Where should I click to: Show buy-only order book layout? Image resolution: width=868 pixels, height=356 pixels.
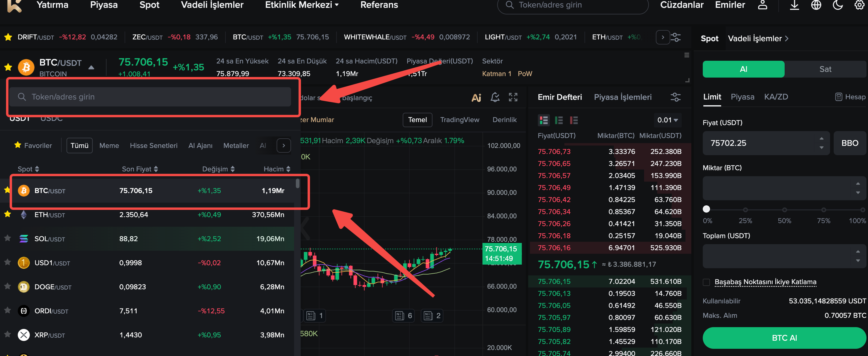(559, 120)
